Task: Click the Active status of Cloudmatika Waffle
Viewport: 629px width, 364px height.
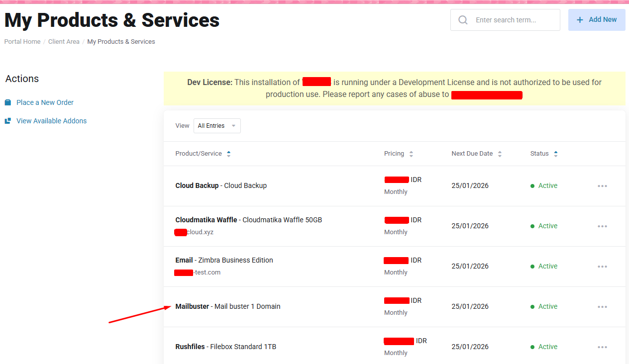Action: [544, 226]
